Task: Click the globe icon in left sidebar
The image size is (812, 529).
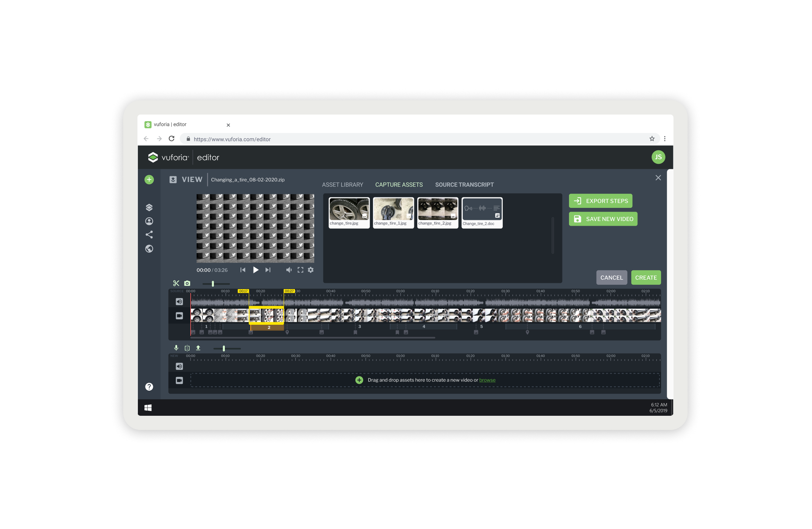Action: click(149, 249)
